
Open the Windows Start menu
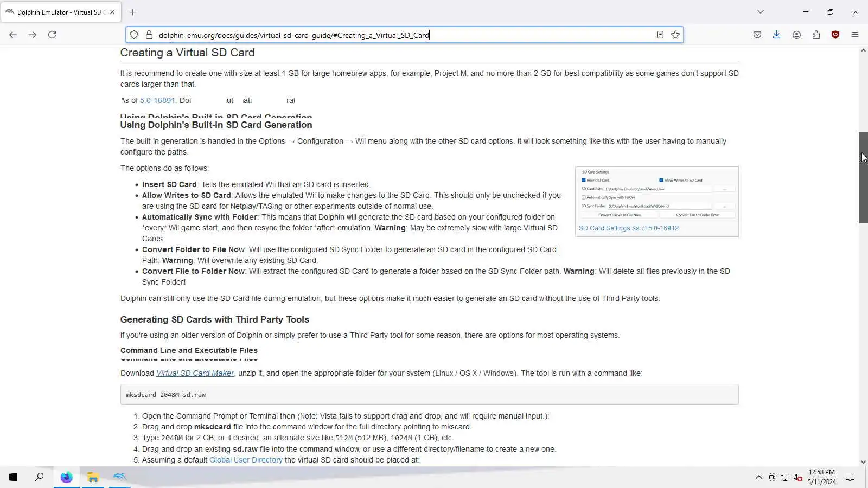13,477
